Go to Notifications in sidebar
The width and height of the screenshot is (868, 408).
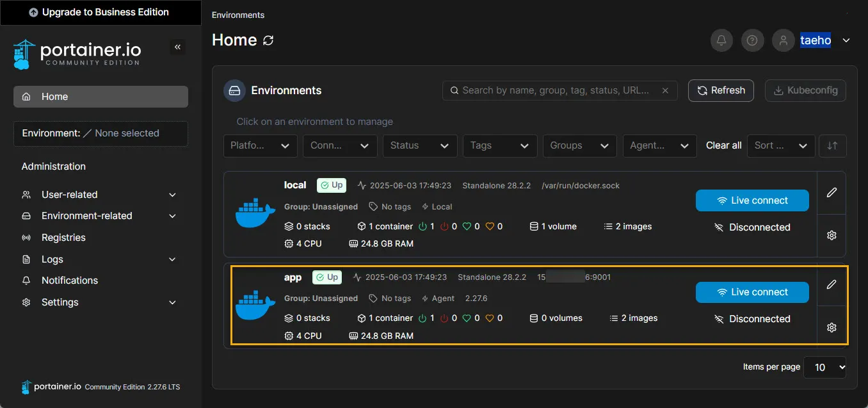click(x=69, y=281)
